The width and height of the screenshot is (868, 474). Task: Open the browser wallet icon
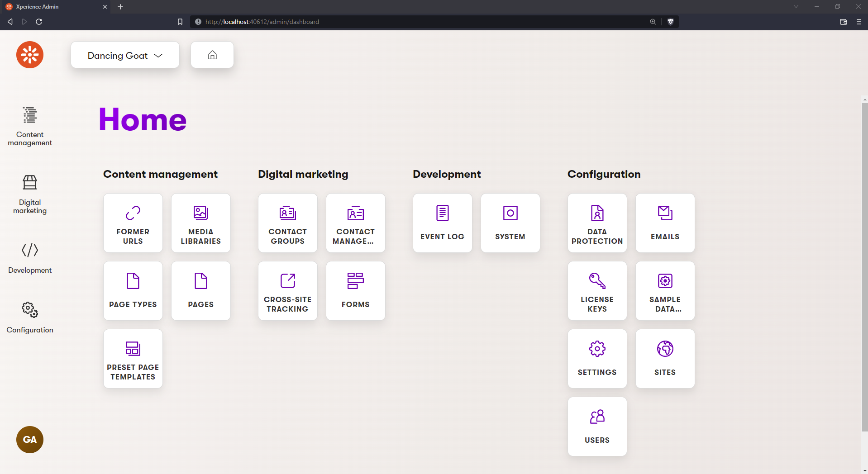coord(844,22)
